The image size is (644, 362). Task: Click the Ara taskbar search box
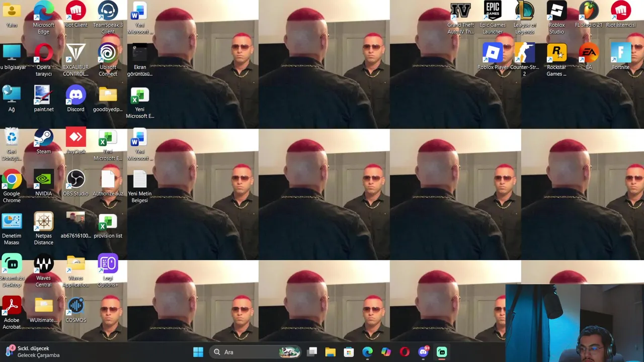tap(256, 352)
